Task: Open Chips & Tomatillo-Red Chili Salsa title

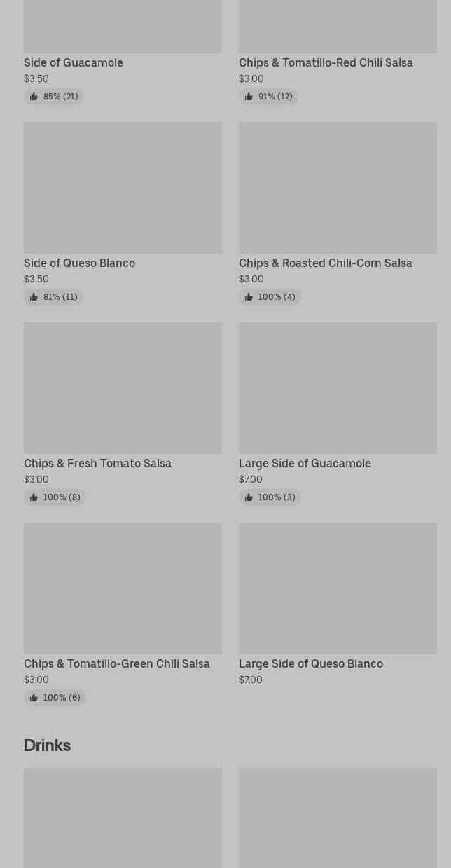Action: tap(326, 62)
